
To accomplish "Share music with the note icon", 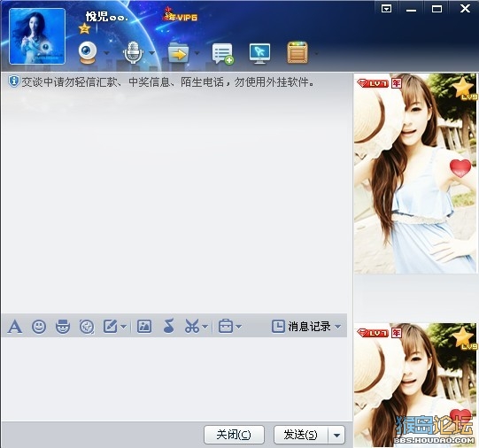I will 168,326.
